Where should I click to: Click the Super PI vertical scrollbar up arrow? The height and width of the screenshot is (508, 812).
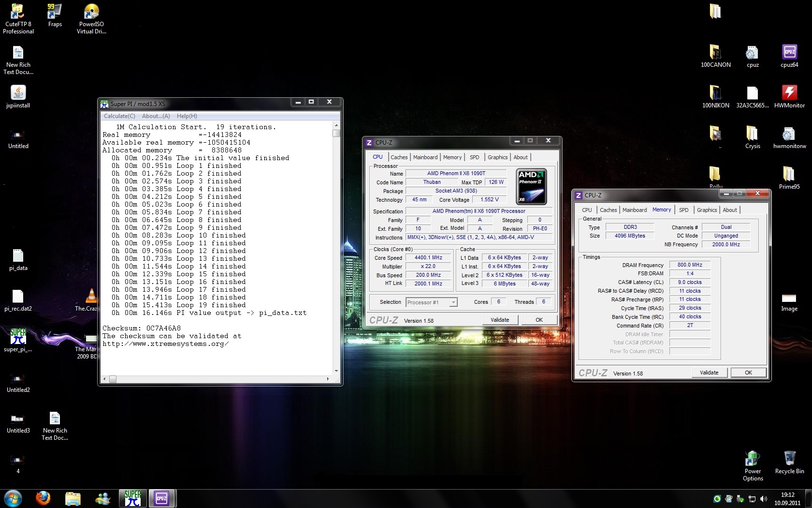(336, 125)
